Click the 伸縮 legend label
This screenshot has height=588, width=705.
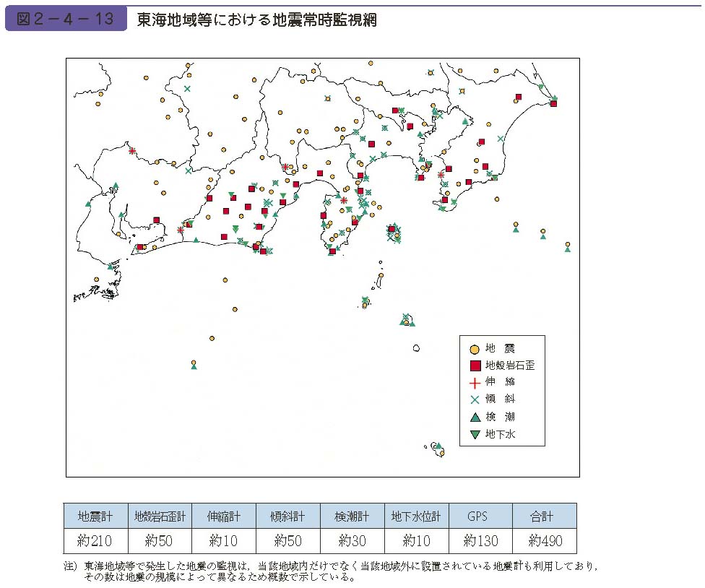pyautogui.click(x=500, y=381)
